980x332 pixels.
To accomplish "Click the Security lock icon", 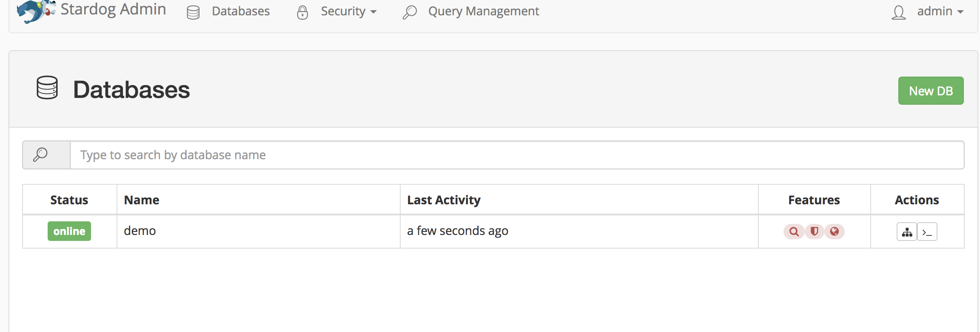I will click(x=302, y=12).
